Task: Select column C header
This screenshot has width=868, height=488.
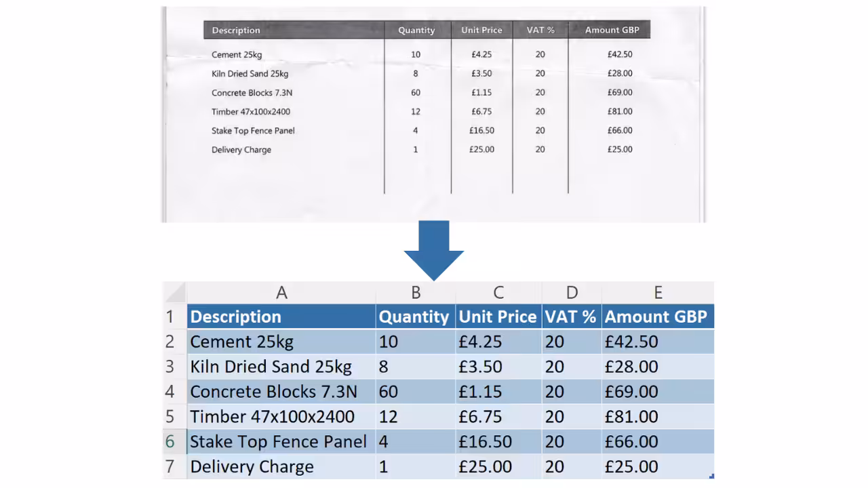Action: (498, 293)
